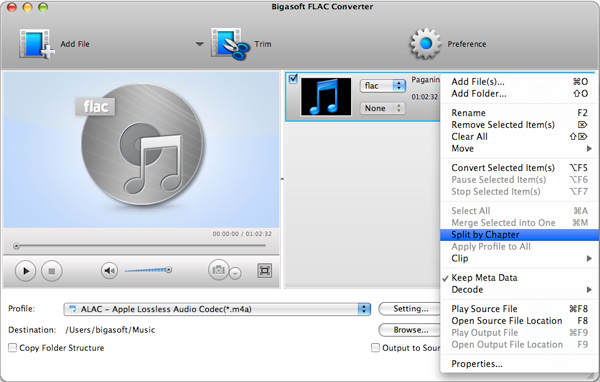
Task: Uncheck the Paganini file checkbox
Action: tap(293, 79)
